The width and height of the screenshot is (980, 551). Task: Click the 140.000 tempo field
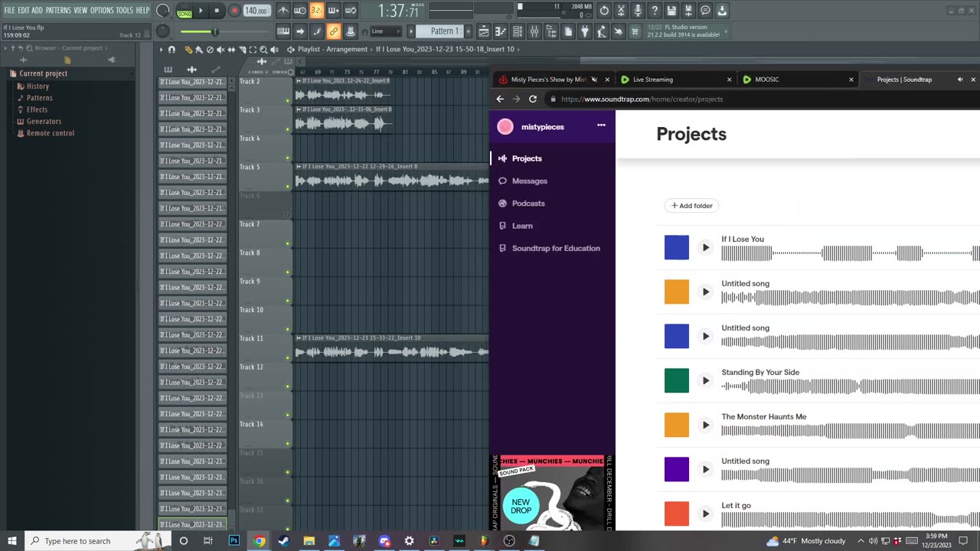click(256, 11)
